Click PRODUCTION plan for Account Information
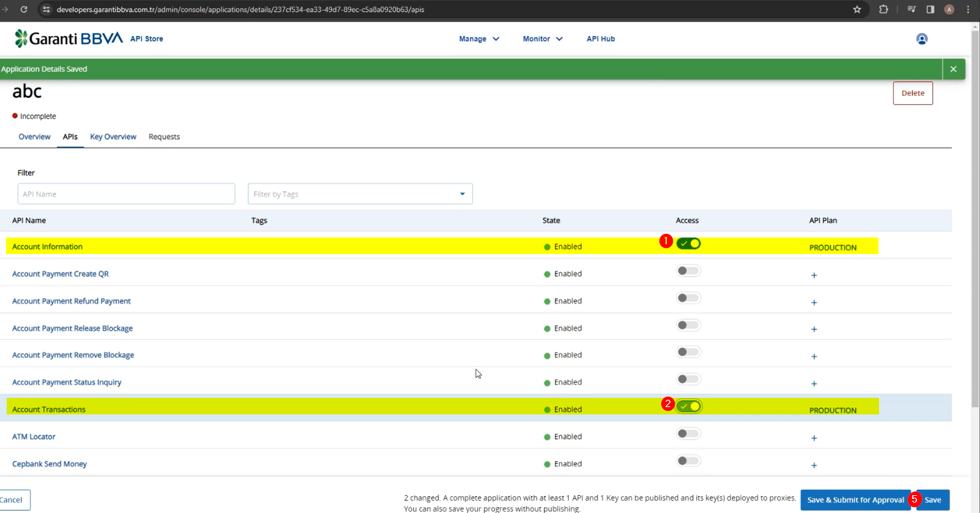 (x=833, y=247)
